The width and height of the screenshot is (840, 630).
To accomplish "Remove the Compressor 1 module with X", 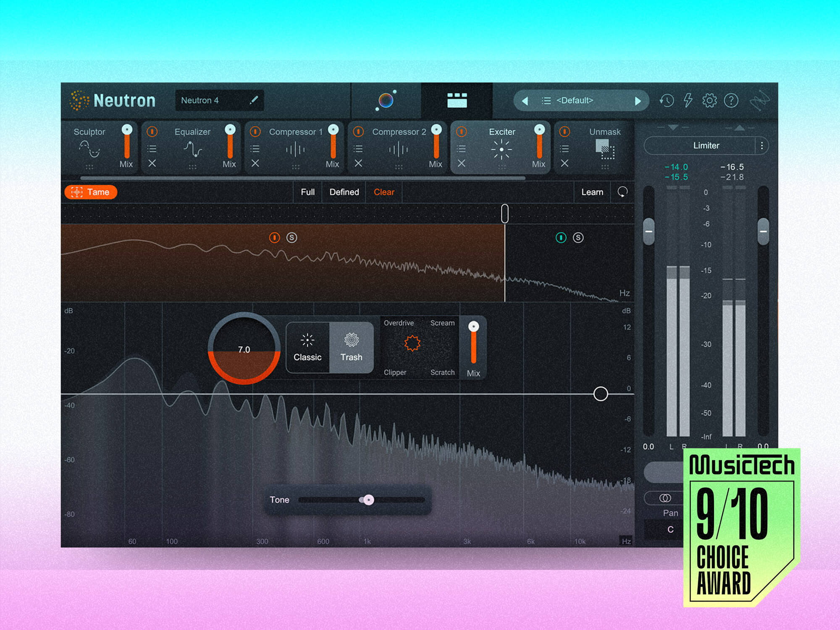I will (x=255, y=163).
